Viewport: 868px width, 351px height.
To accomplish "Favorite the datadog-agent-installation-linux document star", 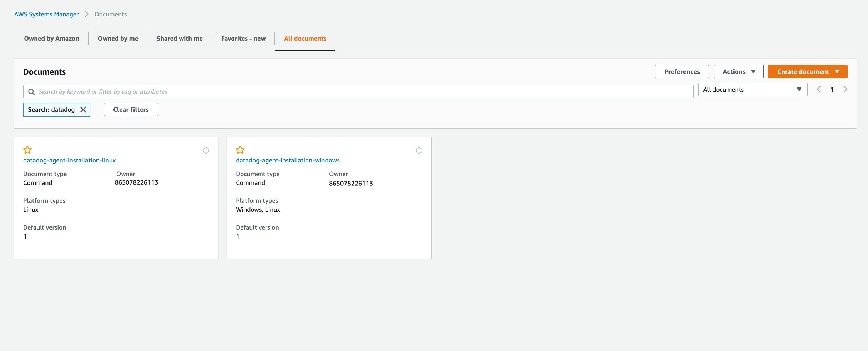I will pos(27,150).
